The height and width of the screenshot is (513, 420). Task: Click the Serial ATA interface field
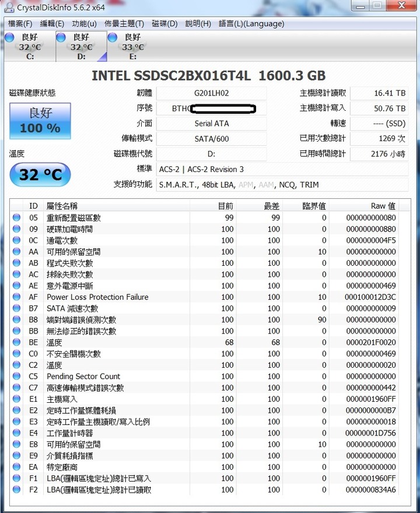click(212, 124)
